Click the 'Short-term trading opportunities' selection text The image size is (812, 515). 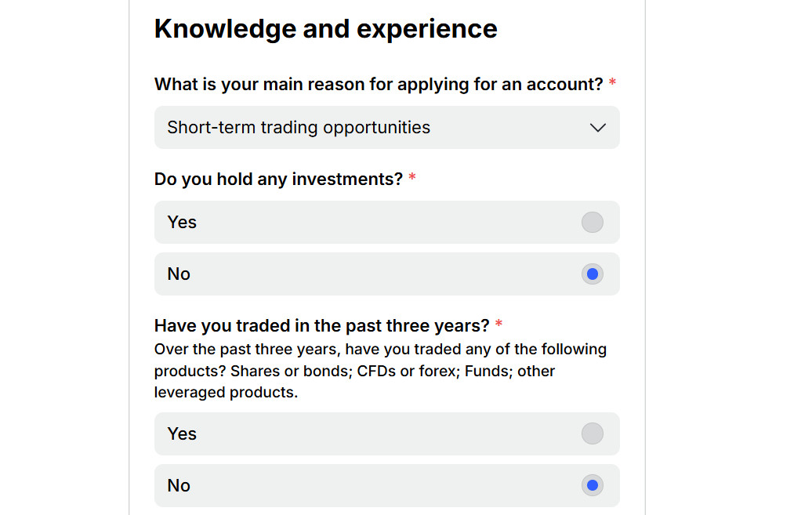(x=299, y=128)
